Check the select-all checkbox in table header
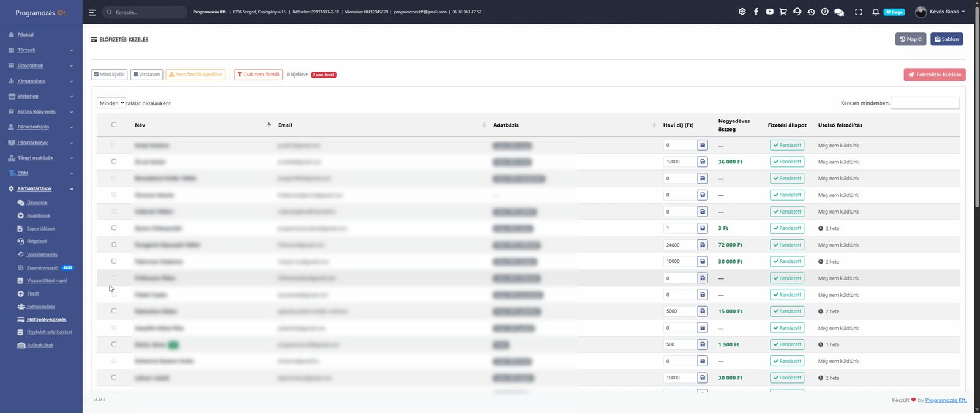Viewport: 980px width, 413px height. (114, 125)
